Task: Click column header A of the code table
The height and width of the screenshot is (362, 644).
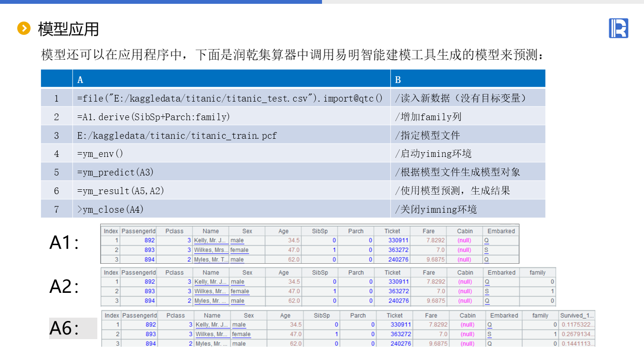Action: click(231, 79)
